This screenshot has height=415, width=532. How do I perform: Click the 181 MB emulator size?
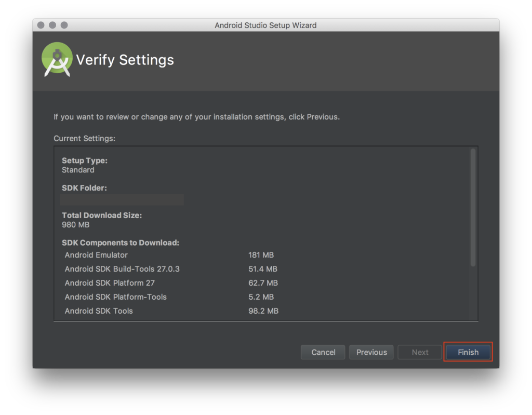pos(261,255)
